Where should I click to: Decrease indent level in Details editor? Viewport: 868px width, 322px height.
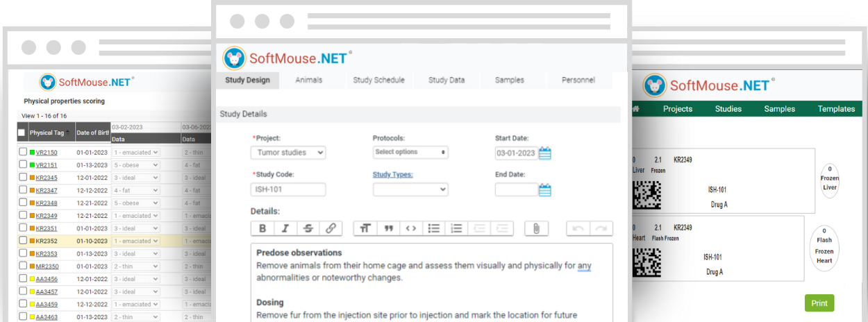[479, 228]
